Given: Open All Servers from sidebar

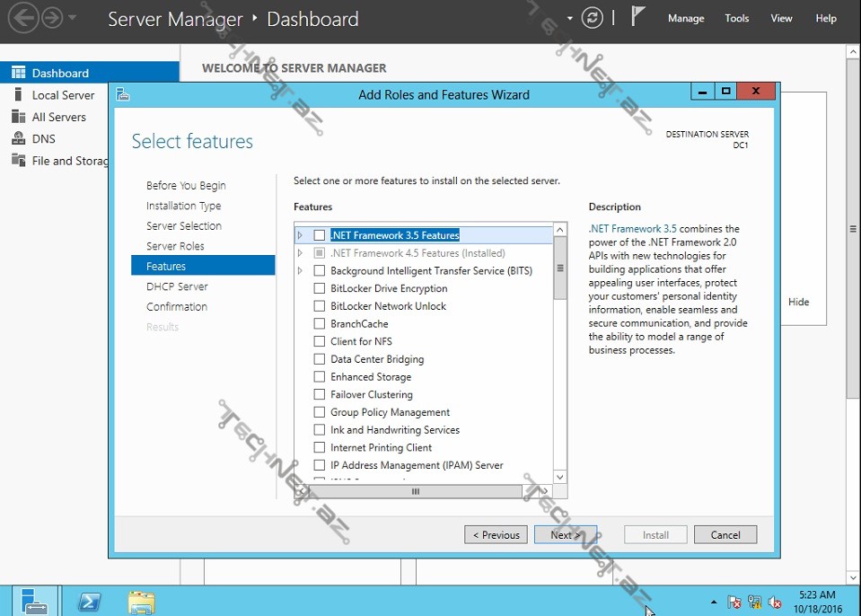Looking at the screenshot, I should point(58,117).
